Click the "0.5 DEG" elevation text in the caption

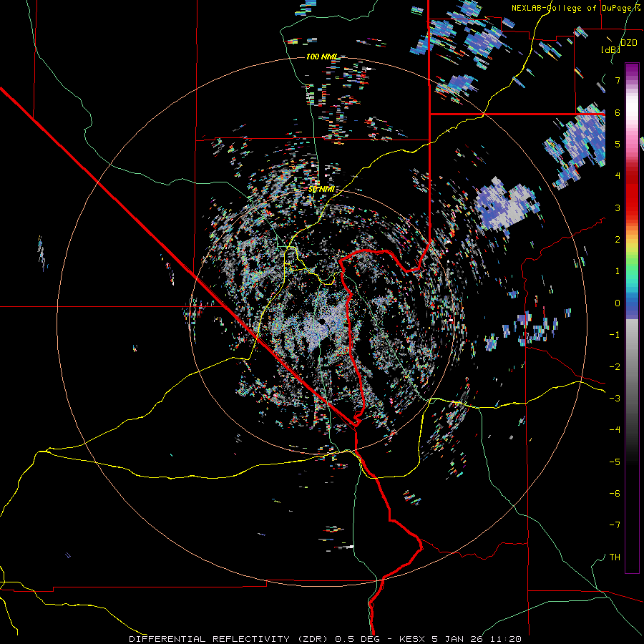pos(356,639)
